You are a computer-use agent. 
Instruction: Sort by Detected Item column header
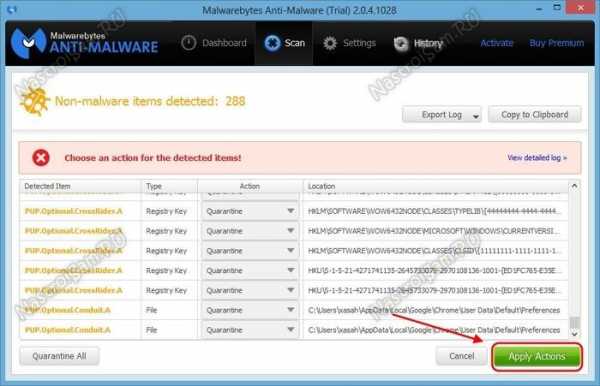tap(80, 186)
